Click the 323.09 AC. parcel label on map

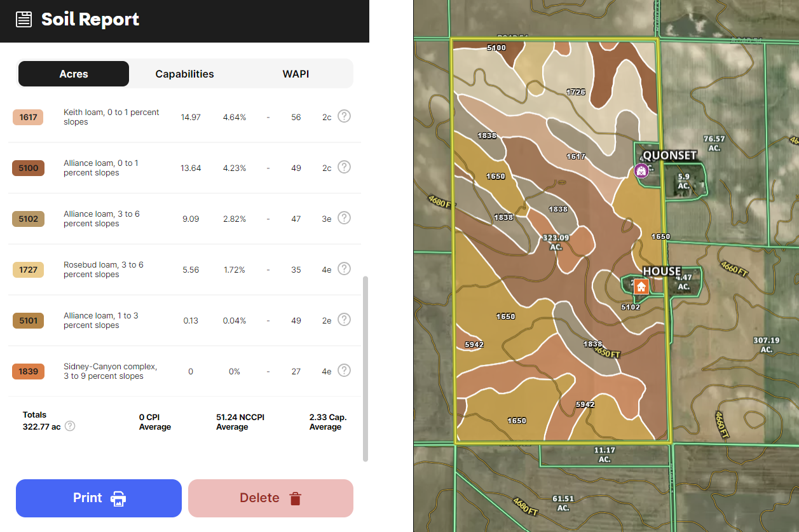[556, 242]
